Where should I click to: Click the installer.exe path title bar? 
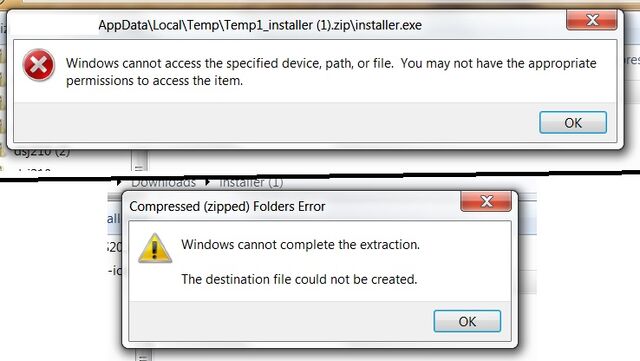click(x=260, y=25)
